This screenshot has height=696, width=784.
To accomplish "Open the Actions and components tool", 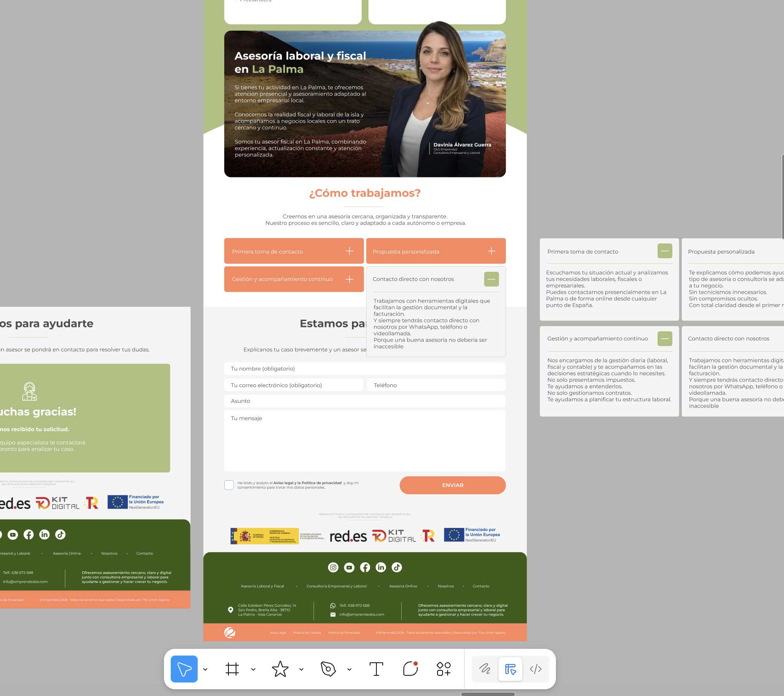I will 444,669.
